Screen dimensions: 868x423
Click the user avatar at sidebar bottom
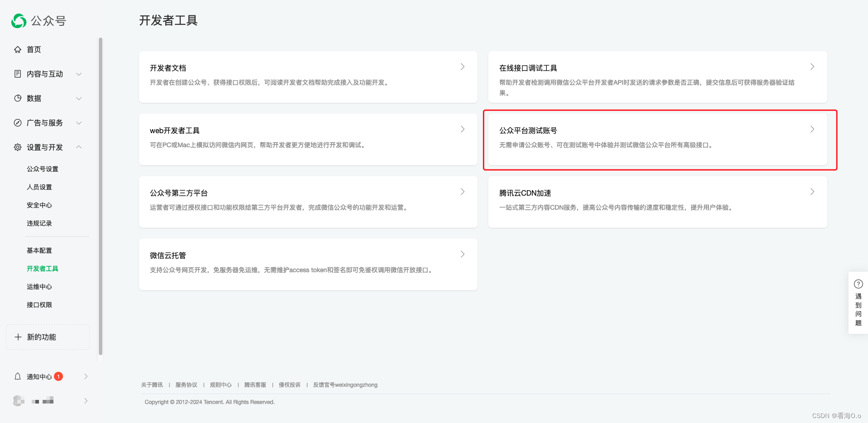click(19, 401)
